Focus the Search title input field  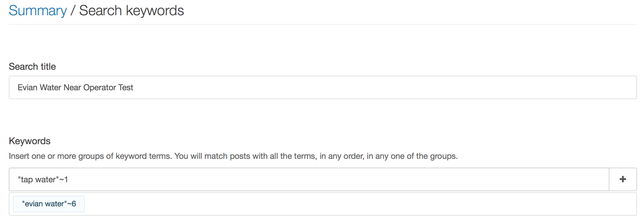point(323,87)
